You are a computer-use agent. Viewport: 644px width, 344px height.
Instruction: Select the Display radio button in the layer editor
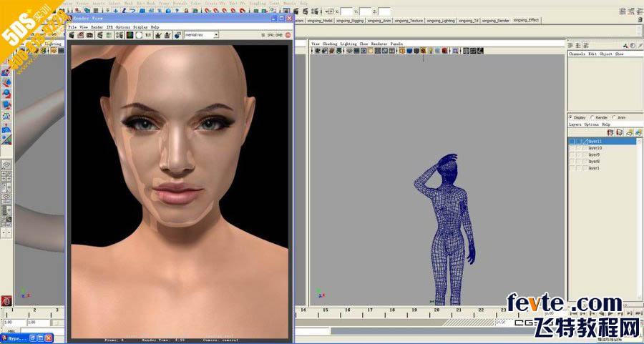(x=570, y=117)
